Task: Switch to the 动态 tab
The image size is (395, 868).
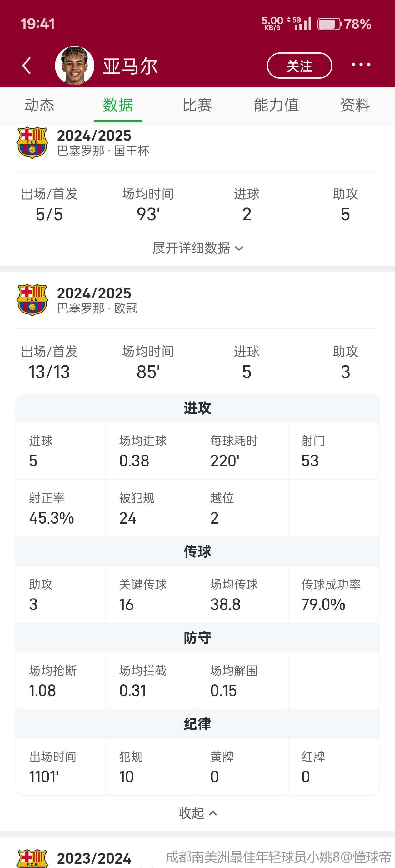Action: click(39, 105)
